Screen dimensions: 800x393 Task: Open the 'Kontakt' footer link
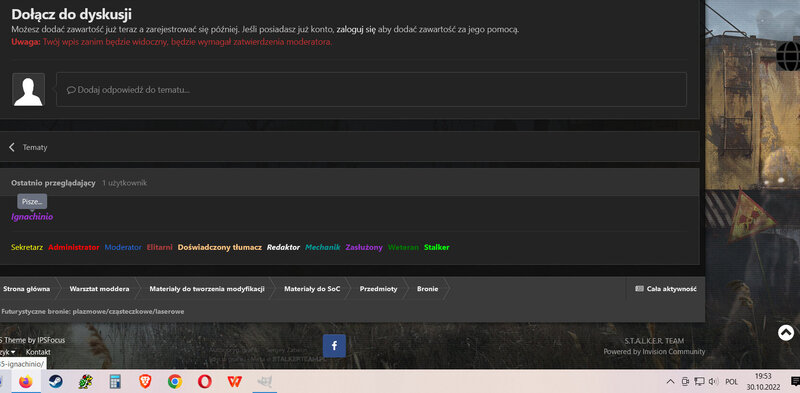click(38, 352)
